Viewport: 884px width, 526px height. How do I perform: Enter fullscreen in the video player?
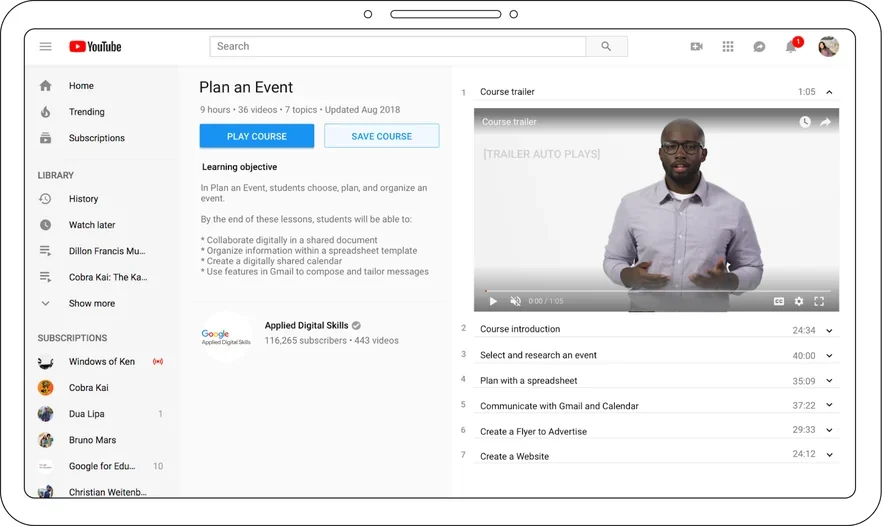tap(819, 301)
